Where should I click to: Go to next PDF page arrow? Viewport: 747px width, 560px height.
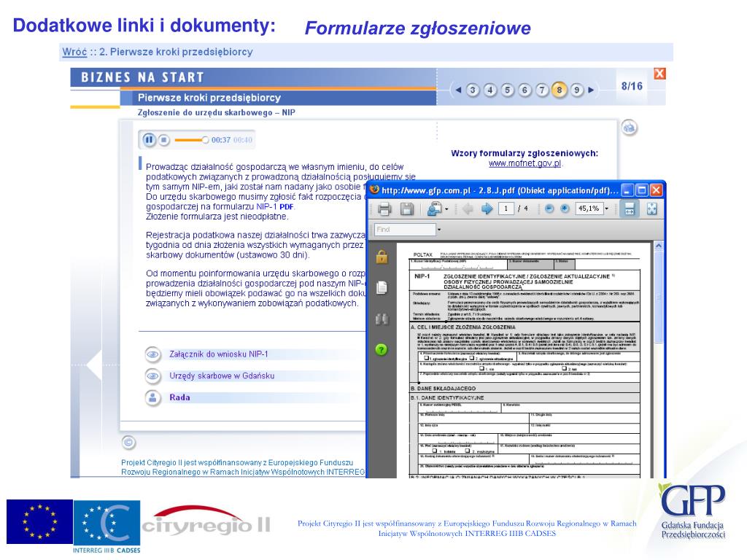pos(487,209)
